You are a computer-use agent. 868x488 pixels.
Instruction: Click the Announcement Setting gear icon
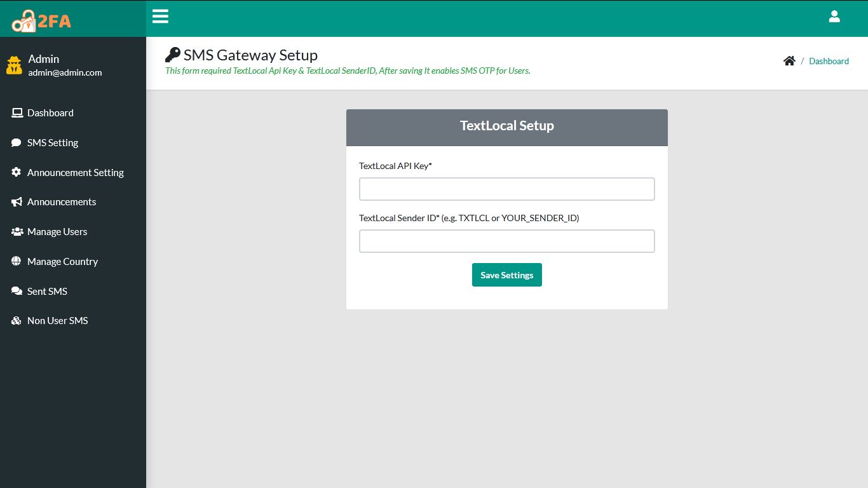[x=16, y=172]
